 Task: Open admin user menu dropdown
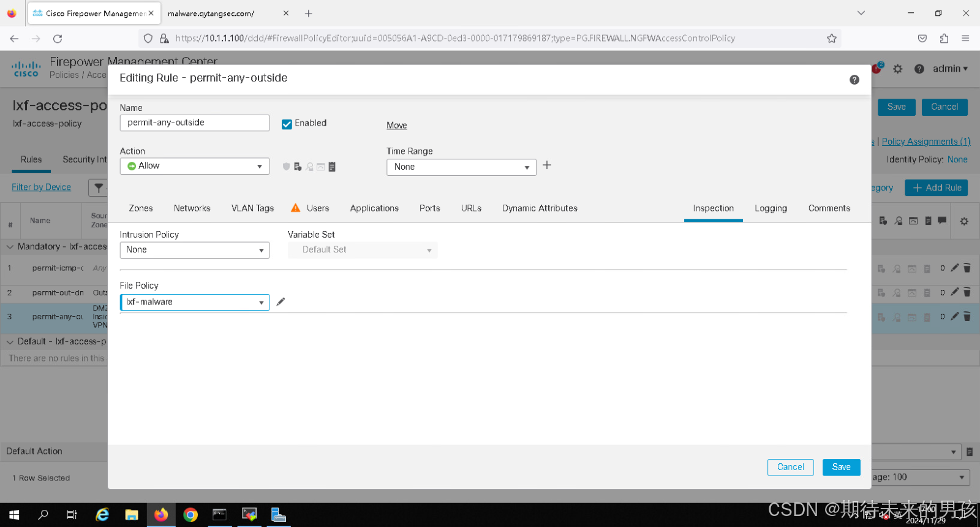pos(951,69)
